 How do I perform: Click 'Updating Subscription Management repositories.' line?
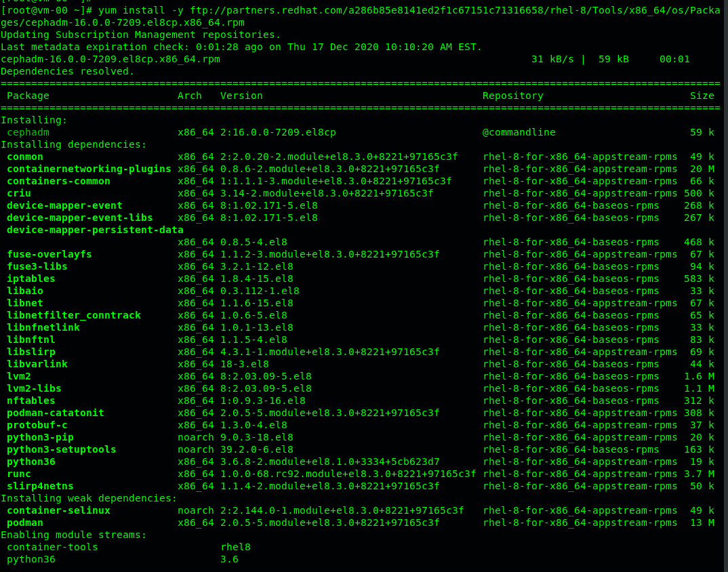[141, 35]
